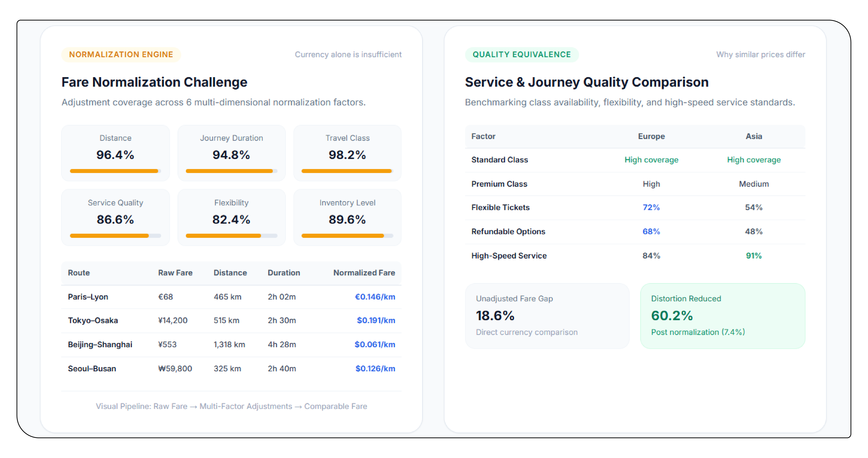The image size is (868, 458).
Task: Open the Distortion Reduced 60.2% card
Action: [x=723, y=316]
